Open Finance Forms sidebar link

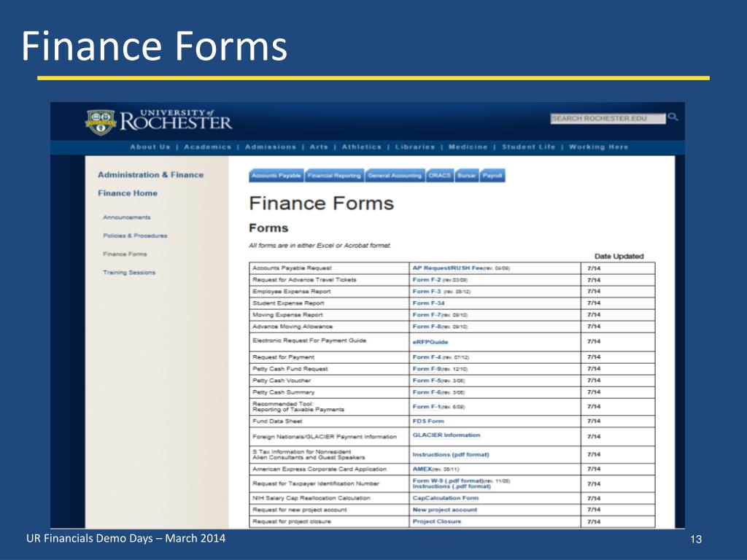pos(125,254)
